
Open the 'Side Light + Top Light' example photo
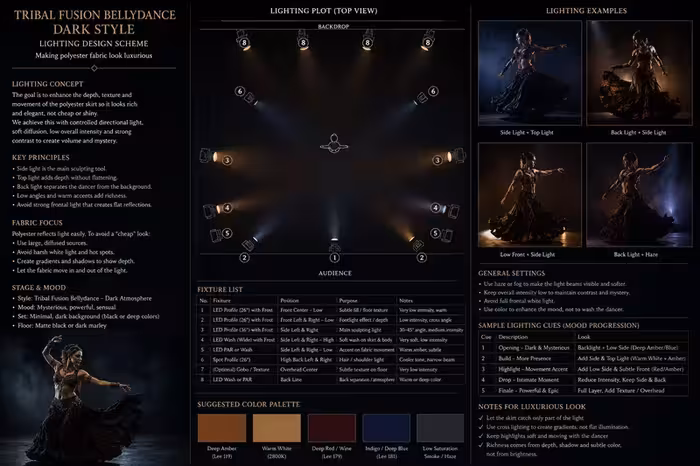click(530, 73)
